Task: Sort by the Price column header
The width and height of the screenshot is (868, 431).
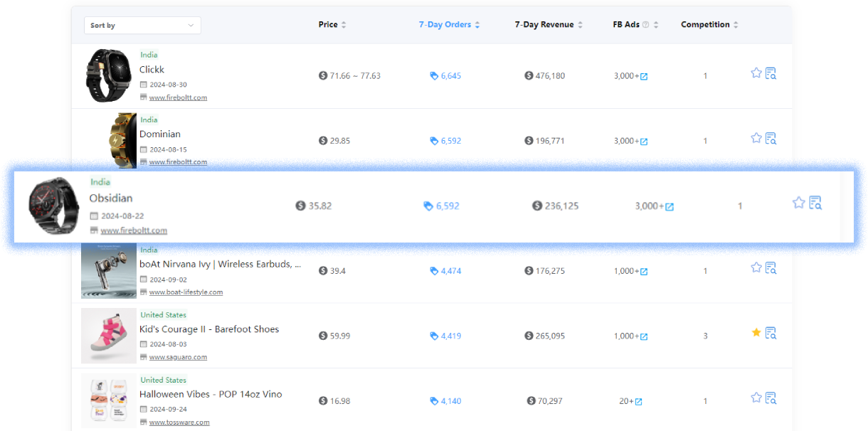Action: (332, 25)
